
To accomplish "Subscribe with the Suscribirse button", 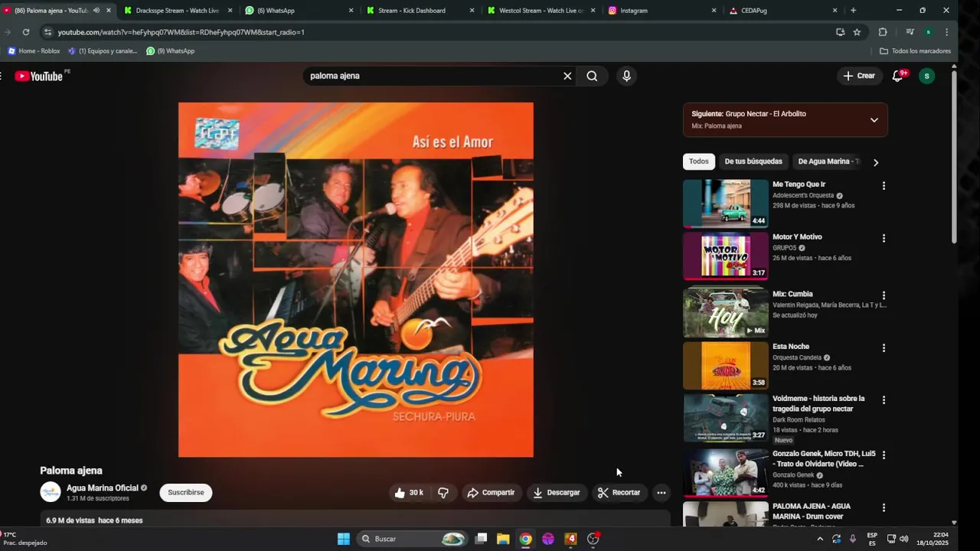I will [186, 493].
